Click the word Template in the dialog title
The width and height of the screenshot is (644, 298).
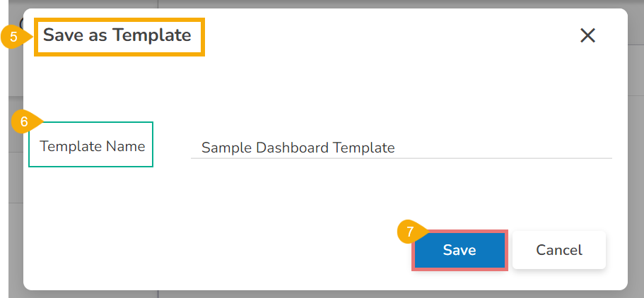tap(156, 35)
